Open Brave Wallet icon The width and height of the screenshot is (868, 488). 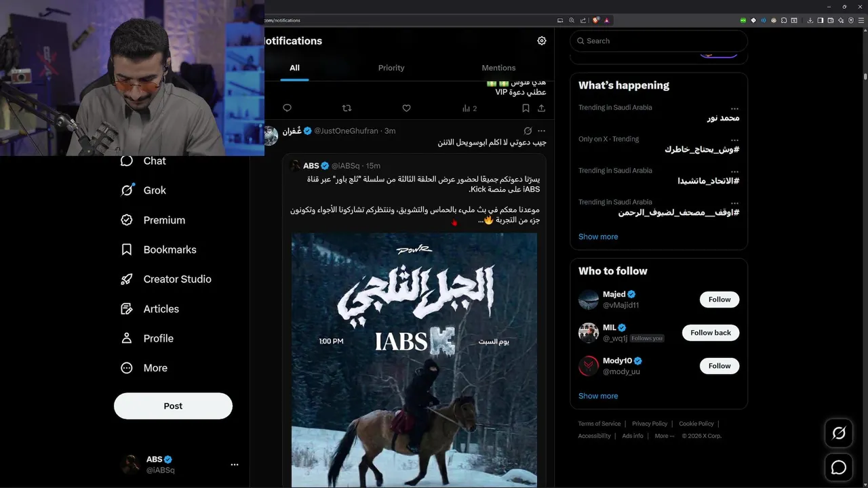831,20
